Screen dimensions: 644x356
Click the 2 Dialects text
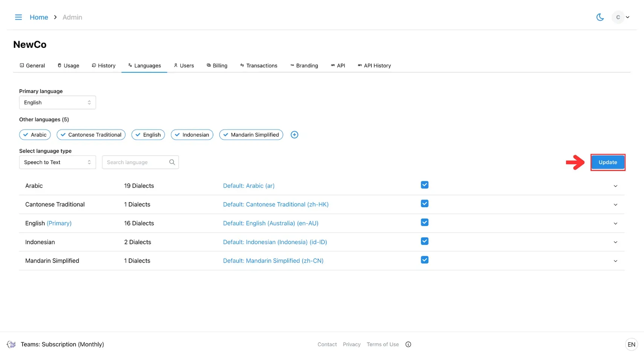[137, 242]
